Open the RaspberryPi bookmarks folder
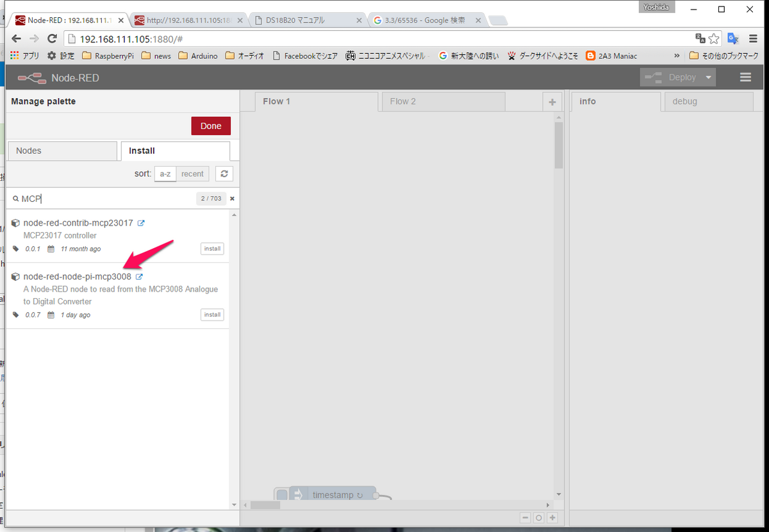 coord(108,56)
